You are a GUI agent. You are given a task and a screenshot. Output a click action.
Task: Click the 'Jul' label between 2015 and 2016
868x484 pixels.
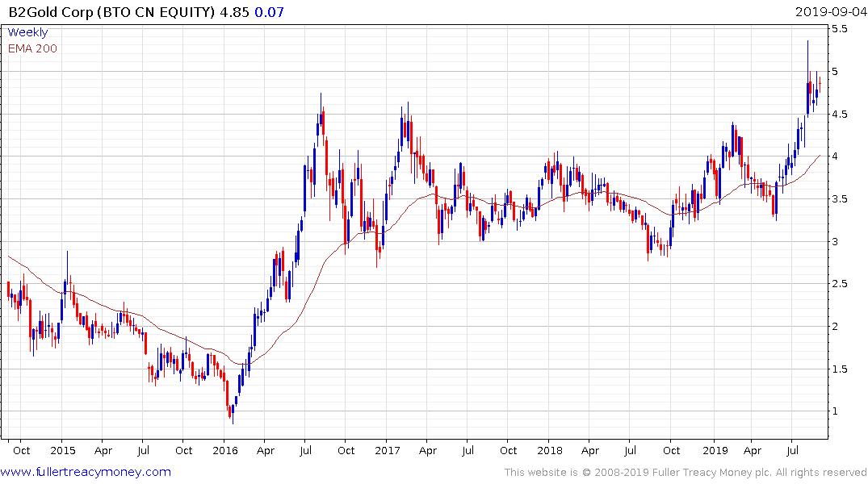click(144, 450)
